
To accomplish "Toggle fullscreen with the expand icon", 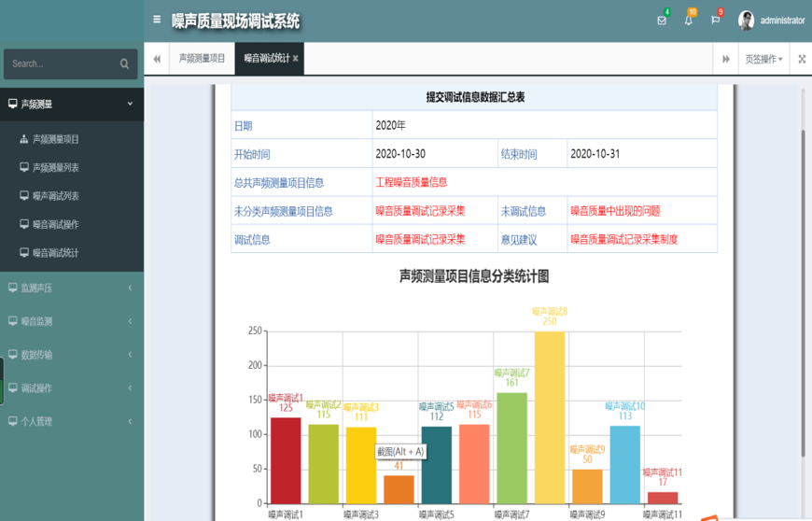I will (801, 59).
